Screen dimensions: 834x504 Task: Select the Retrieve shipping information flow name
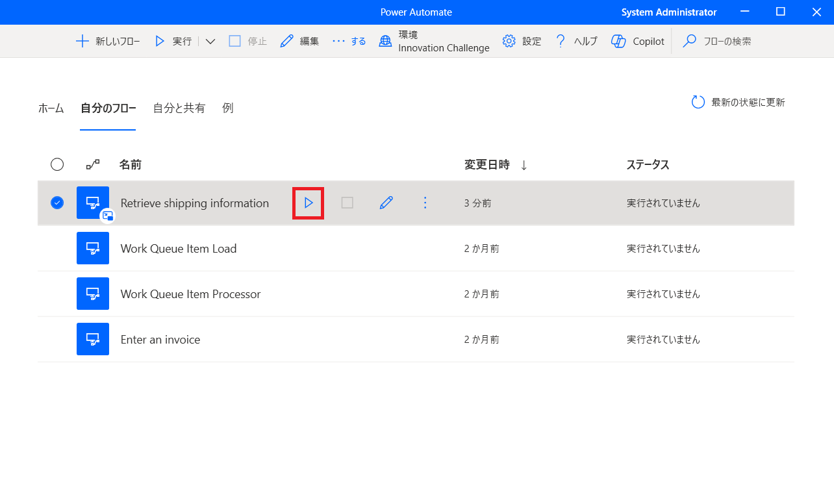195,203
